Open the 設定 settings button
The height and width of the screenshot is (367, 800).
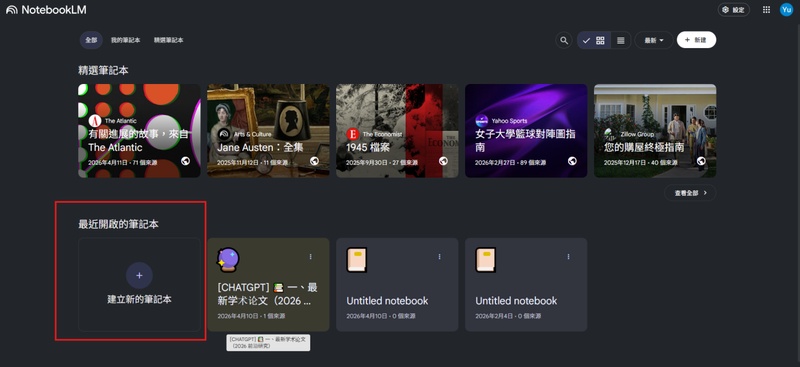pyautogui.click(x=734, y=10)
